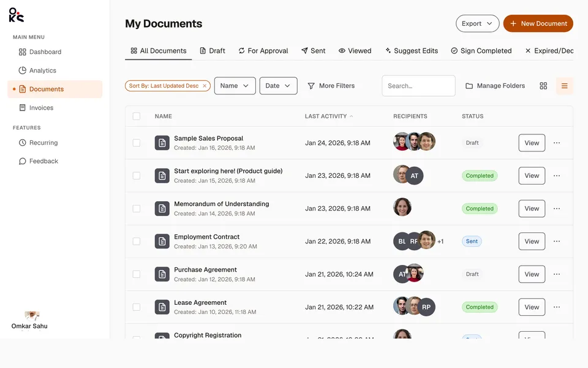Viewport: 588px width, 368px height.
Task: Click the Search input field
Action: click(x=418, y=86)
